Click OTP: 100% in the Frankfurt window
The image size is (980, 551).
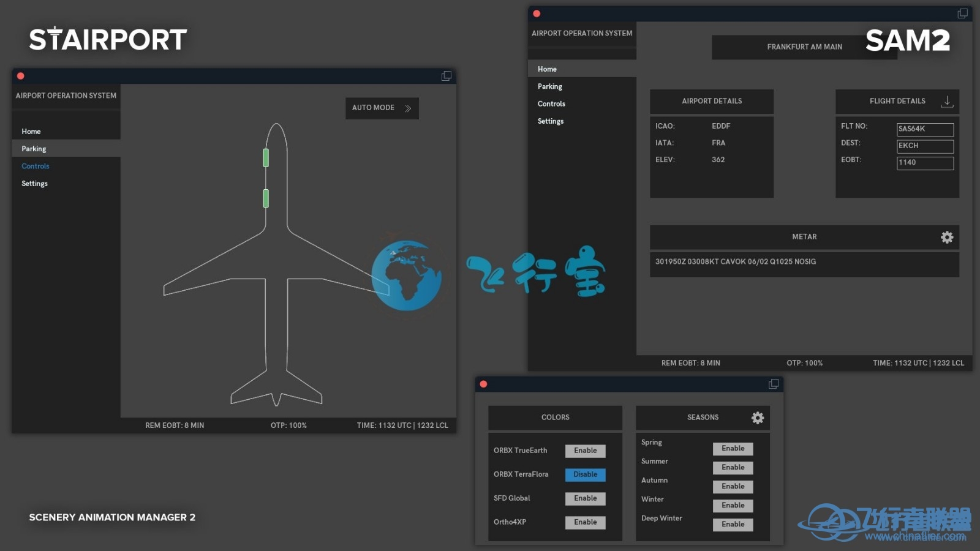pos(804,363)
